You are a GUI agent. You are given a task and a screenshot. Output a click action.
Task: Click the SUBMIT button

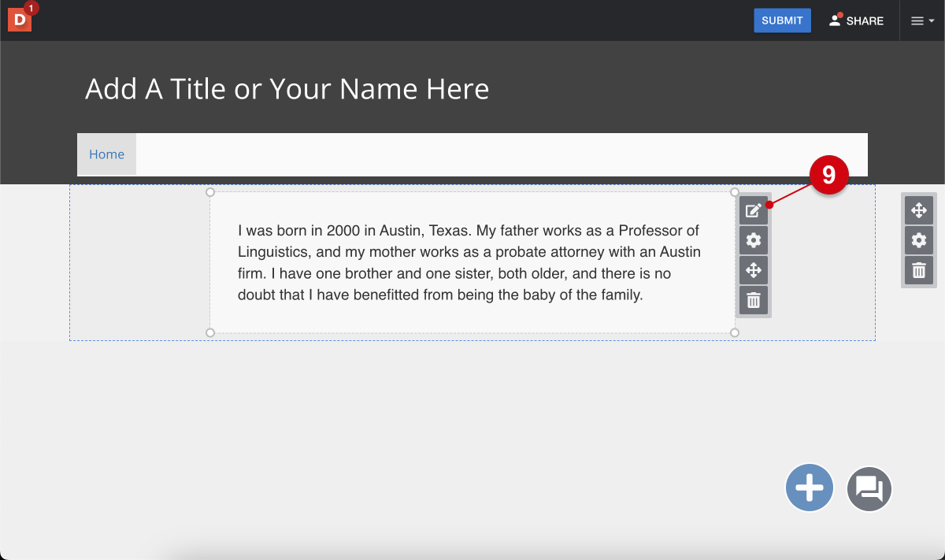[x=782, y=20]
